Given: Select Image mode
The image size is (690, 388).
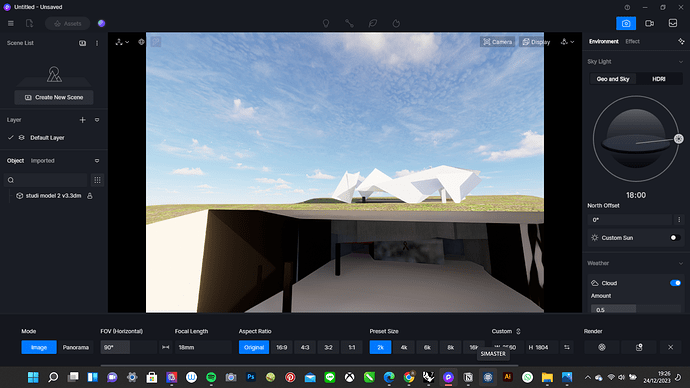Looking at the screenshot, I should 39,347.
